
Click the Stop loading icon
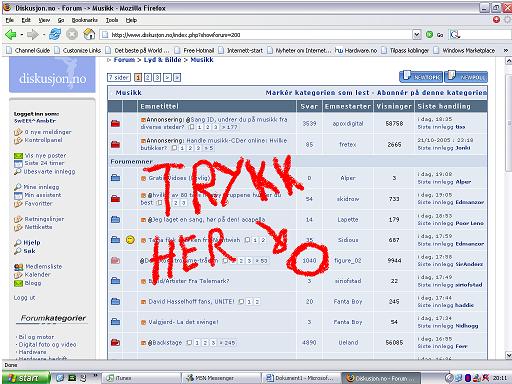[x=72, y=34]
